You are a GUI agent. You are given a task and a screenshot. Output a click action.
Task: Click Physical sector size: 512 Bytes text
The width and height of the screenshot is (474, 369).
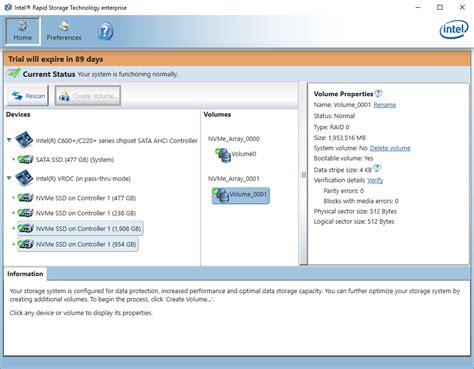[355, 211]
